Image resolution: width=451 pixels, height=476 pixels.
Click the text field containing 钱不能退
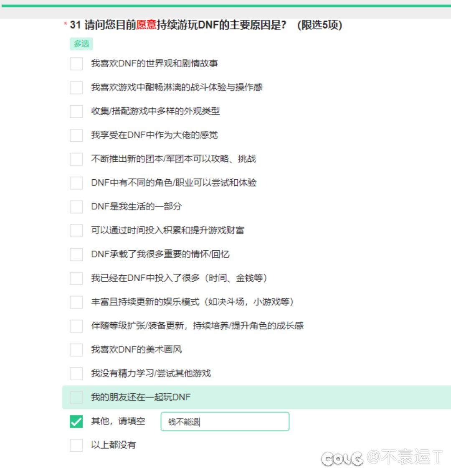point(225,422)
